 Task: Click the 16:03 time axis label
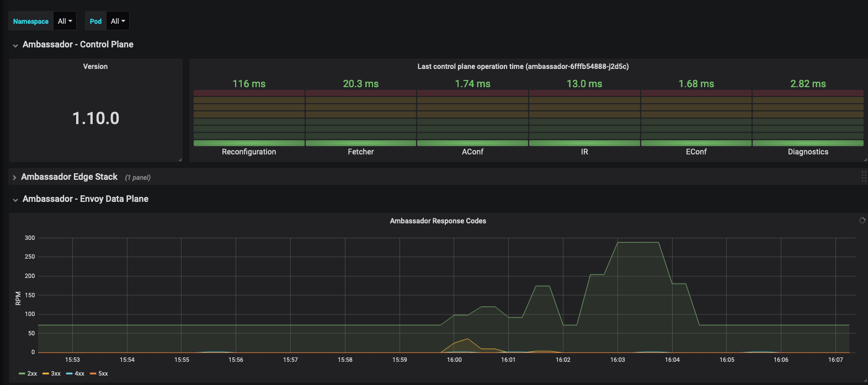(617, 360)
